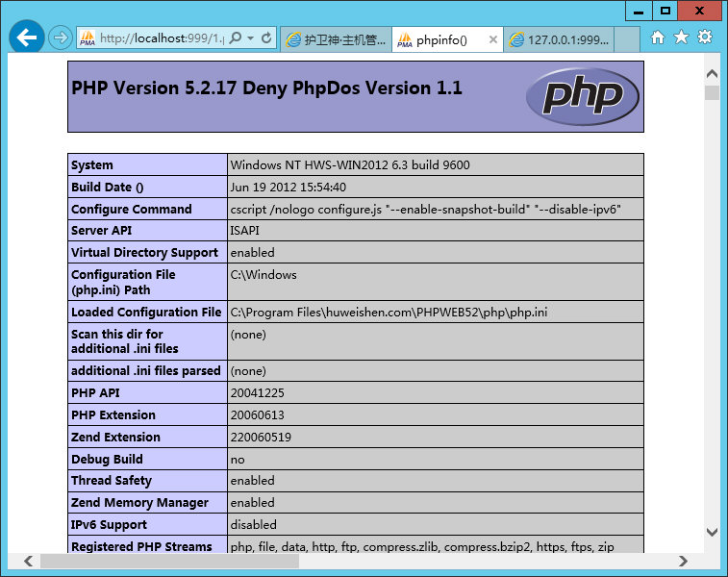This screenshot has width=728, height=577.
Task: Click the 'Virtual Directory Support' label
Action: (144, 253)
